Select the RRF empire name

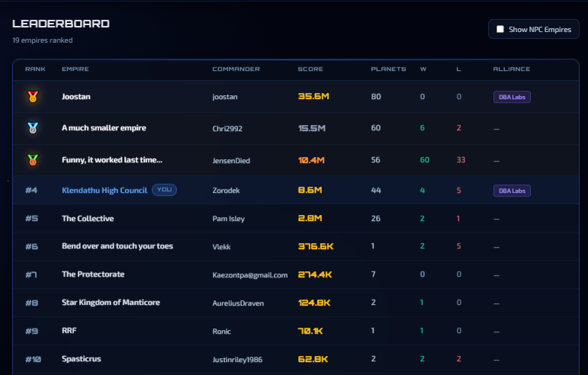click(69, 331)
